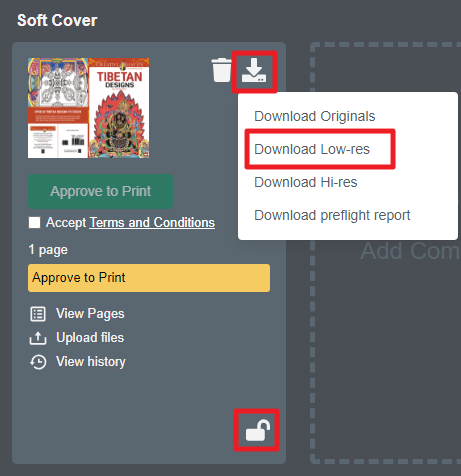Choose Download Originals from the menu

pyautogui.click(x=314, y=116)
